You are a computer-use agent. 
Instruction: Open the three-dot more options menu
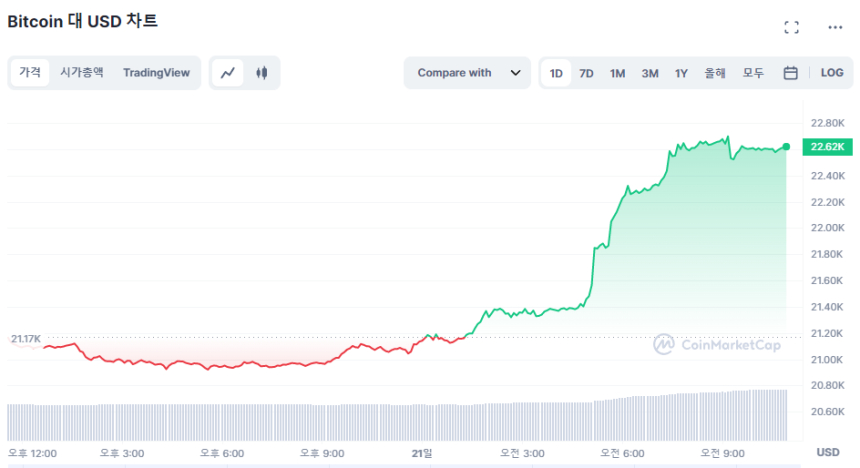(x=835, y=28)
